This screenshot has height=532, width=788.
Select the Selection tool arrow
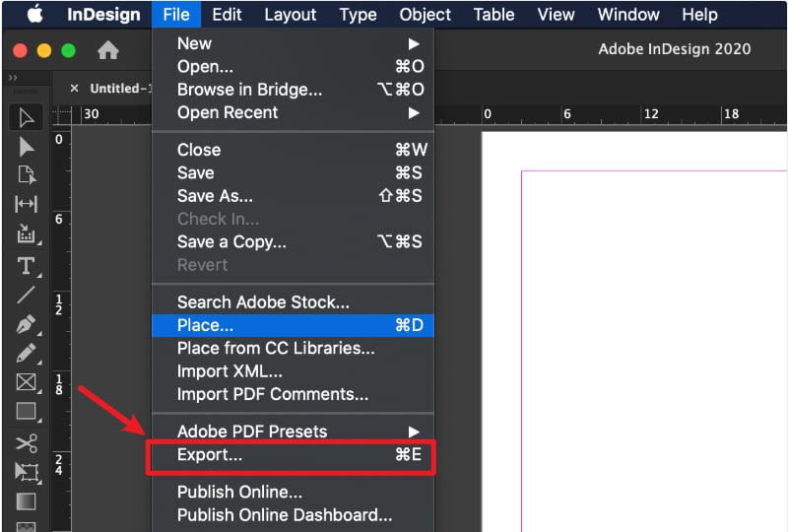point(27,117)
